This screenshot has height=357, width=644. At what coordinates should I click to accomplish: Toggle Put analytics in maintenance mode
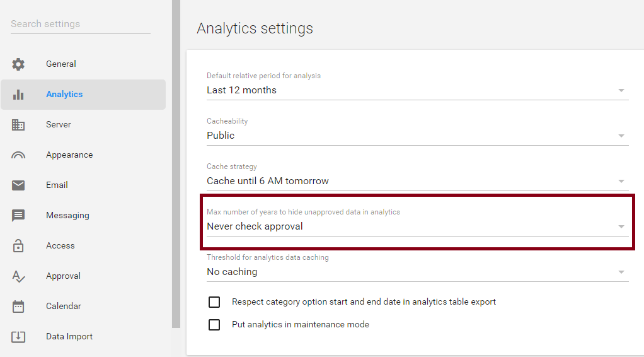pos(214,325)
